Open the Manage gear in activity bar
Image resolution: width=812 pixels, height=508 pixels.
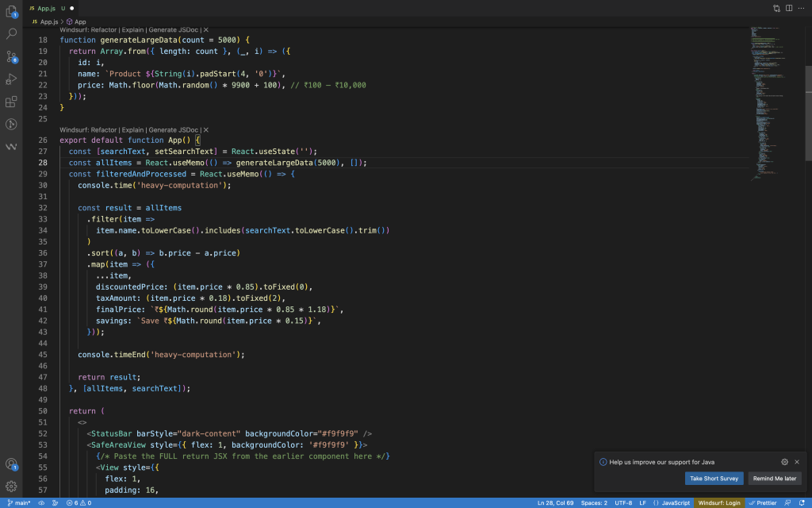[x=11, y=486]
